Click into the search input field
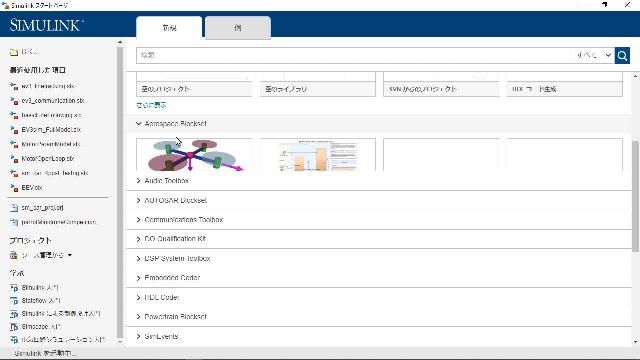Viewport: 640px width, 360px height. coord(355,55)
